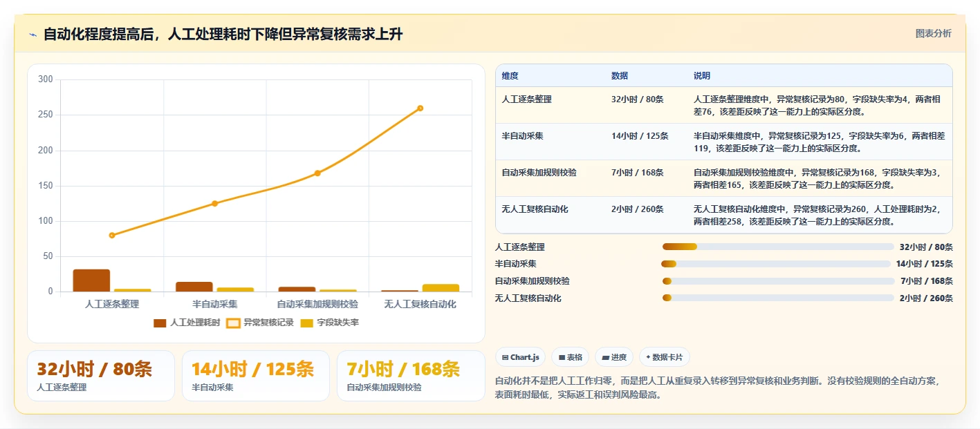Click the y-axis value 250

click(46, 115)
